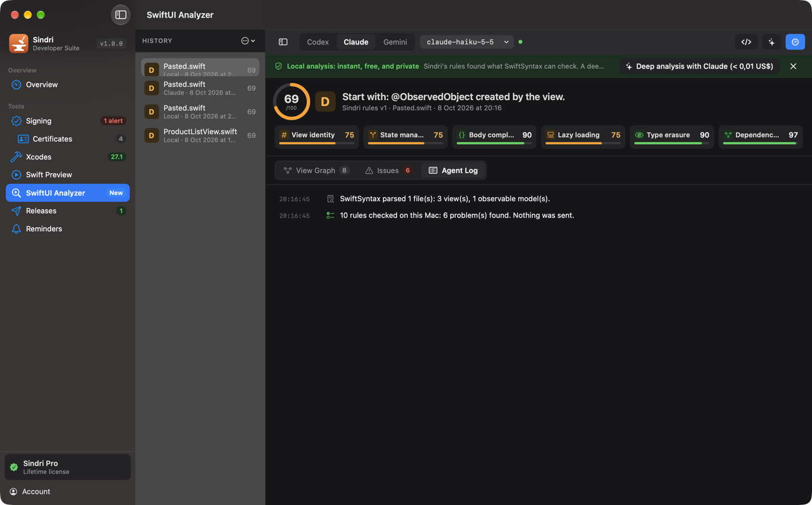Click the sparkle AI analysis icon
The image size is (812, 505).
[771, 42]
